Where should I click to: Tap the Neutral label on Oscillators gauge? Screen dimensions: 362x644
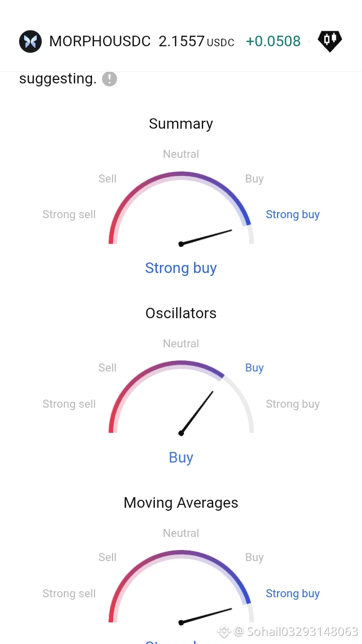coord(181,344)
